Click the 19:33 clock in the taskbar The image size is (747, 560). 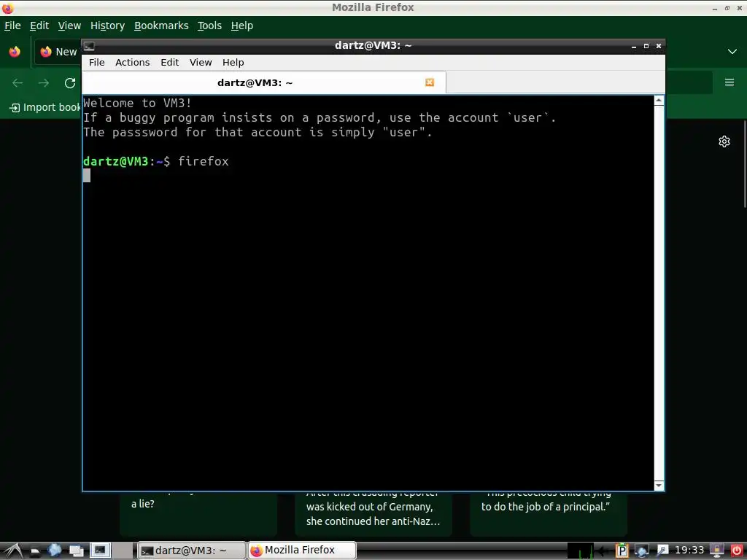point(689,551)
